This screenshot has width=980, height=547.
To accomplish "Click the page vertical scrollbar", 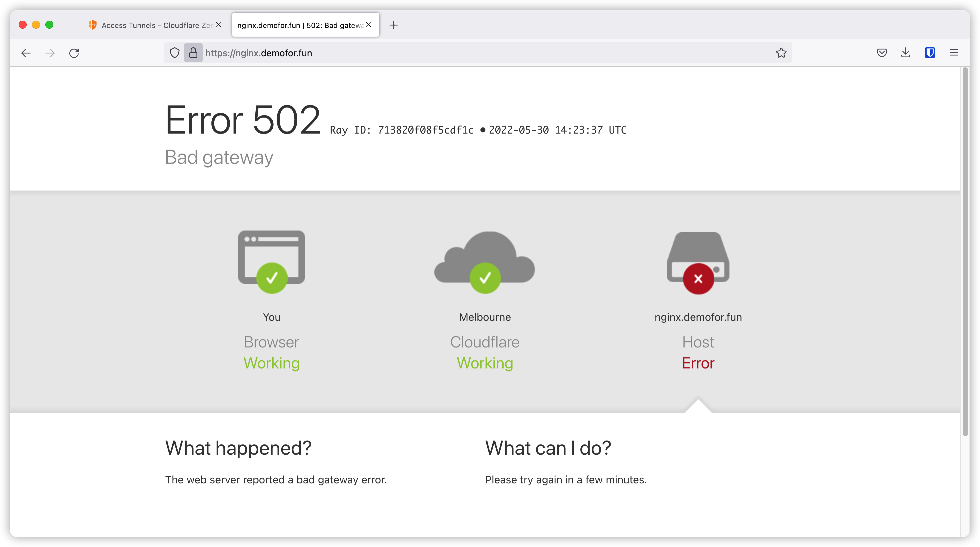I will pyautogui.click(x=965, y=251).
